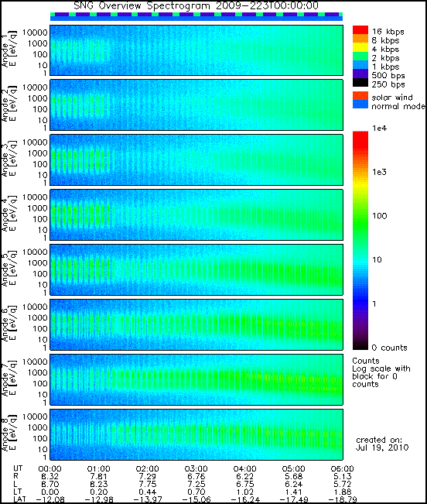Click the UT 05:00 time label
Screen dimensions: 427x504
pyautogui.click(x=294, y=469)
